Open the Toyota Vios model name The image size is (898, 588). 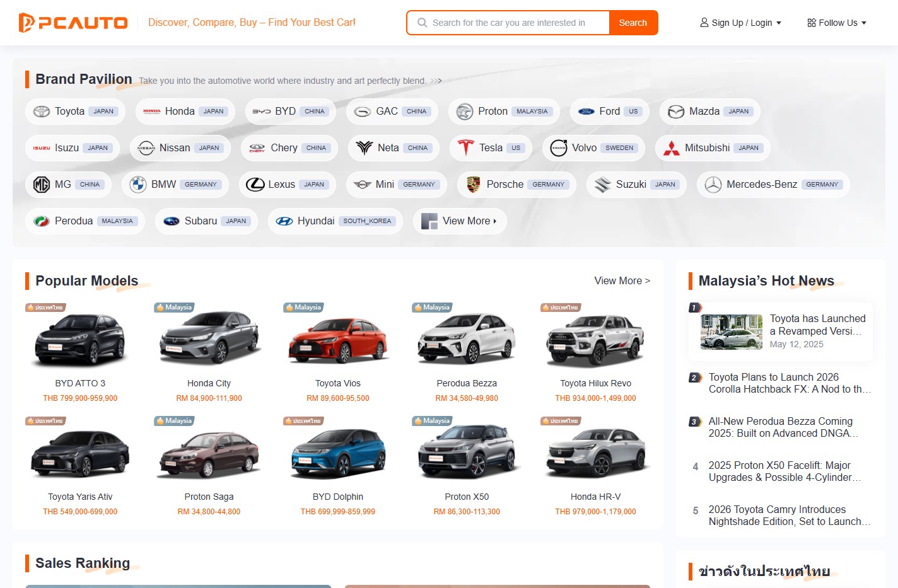click(x=338, y=383)
